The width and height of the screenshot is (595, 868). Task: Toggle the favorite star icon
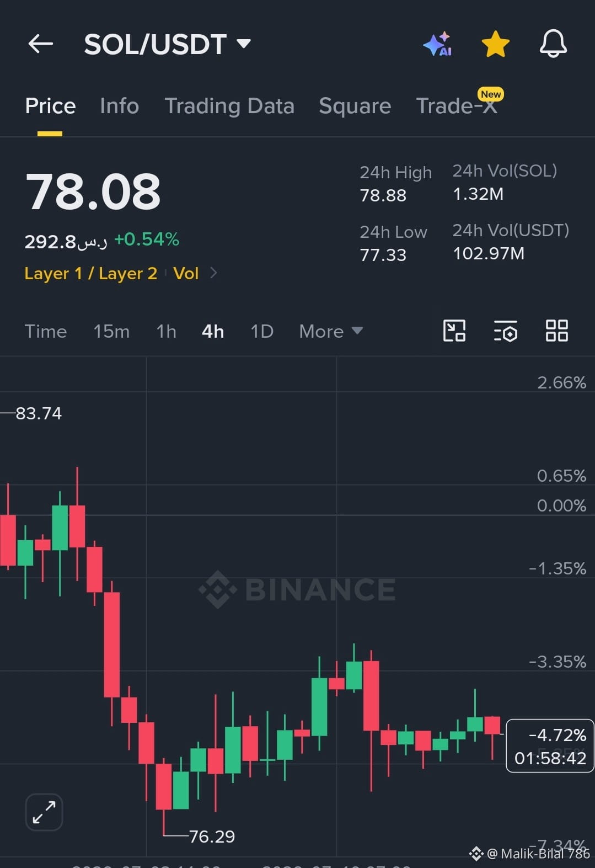[x=495, y=44]
